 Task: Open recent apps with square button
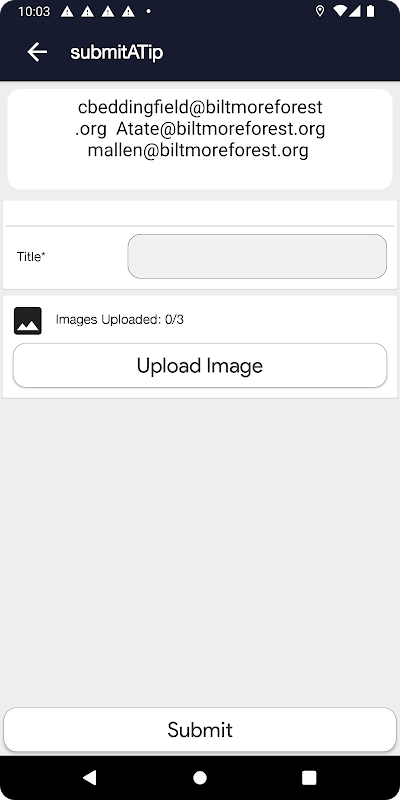pos(309,777)
